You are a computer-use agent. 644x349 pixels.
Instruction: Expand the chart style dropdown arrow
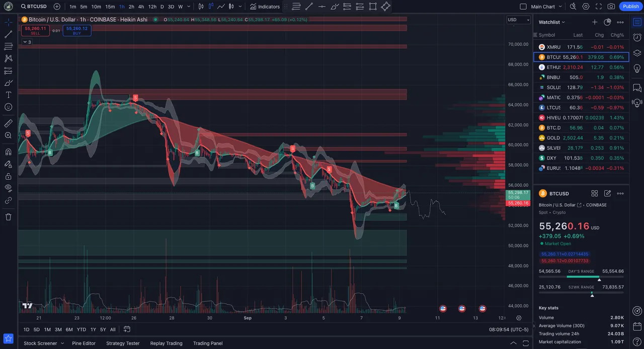tap(240, 7)
